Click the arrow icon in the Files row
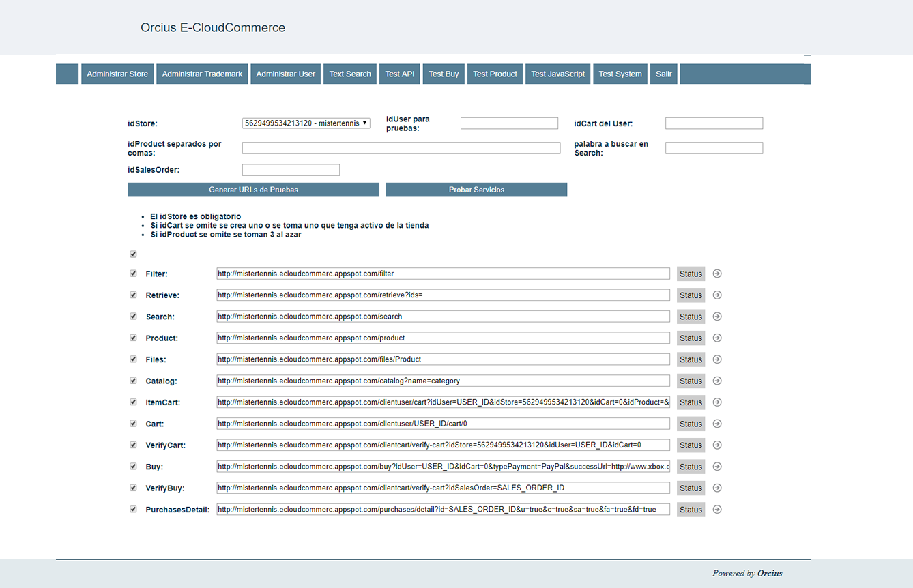 tap(717, 359)
